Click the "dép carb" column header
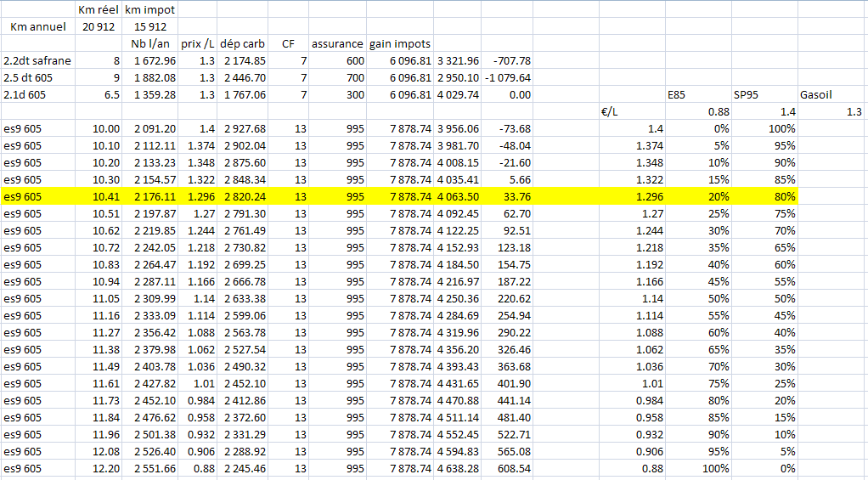This screenshot has height=480, width=868. 242,43
